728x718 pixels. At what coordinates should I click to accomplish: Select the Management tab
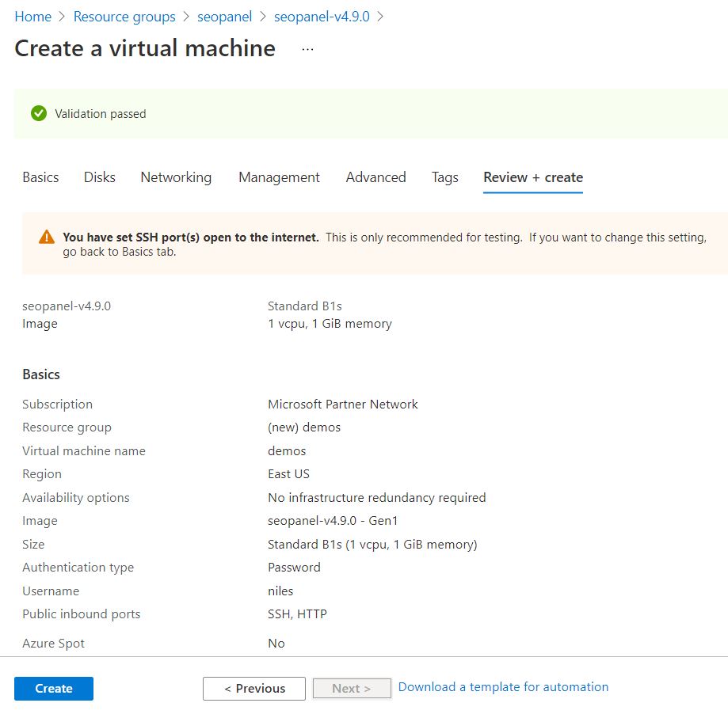point(279,177)
